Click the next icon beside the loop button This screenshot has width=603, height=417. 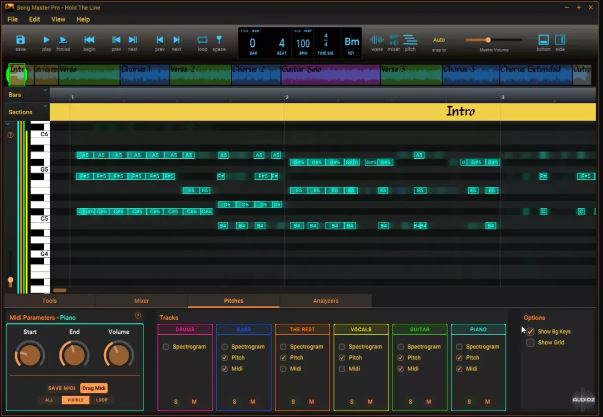coord(177,40)
